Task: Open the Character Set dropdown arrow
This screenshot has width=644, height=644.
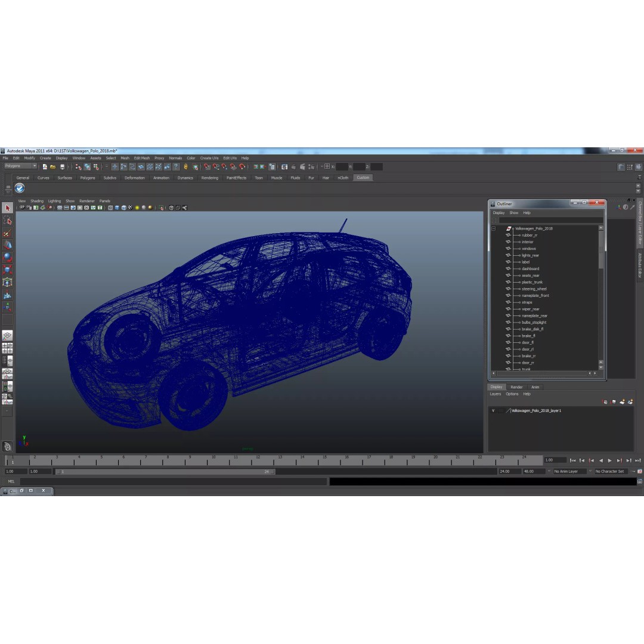Action: click(590, 472)
